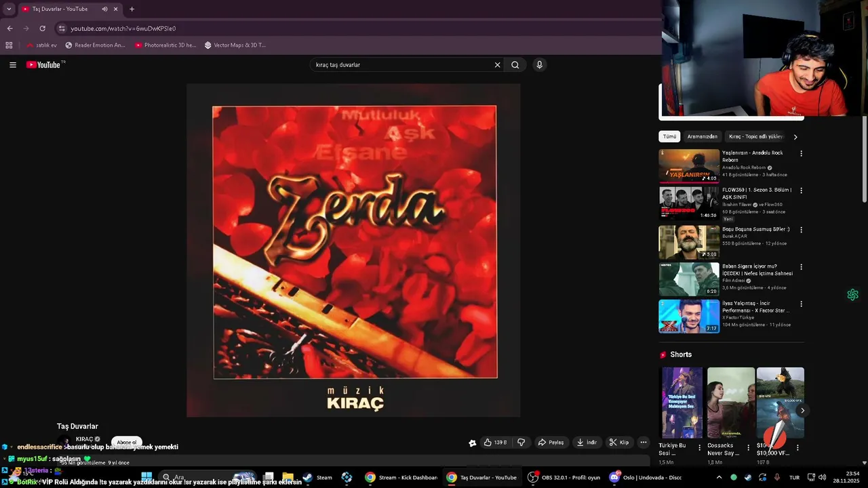Clear the search box with the X icon
This screenshot has width=868, height=488.
(497, 65)
